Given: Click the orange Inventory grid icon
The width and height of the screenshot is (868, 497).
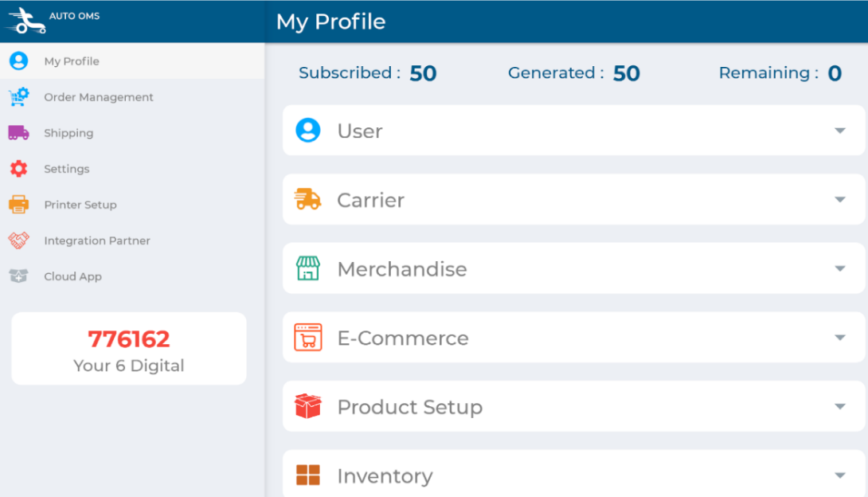Looking at the screenshot, I should point(307,475).
